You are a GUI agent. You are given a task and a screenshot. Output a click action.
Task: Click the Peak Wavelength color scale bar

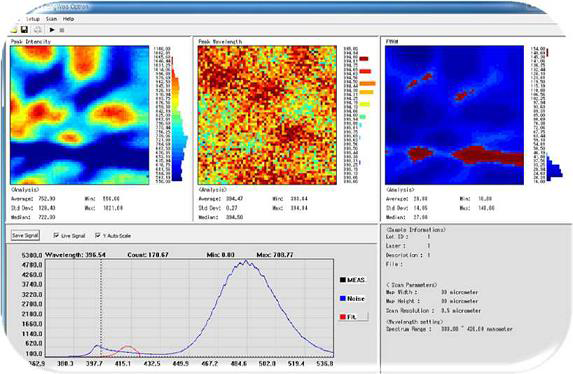[x=367, y=110]
